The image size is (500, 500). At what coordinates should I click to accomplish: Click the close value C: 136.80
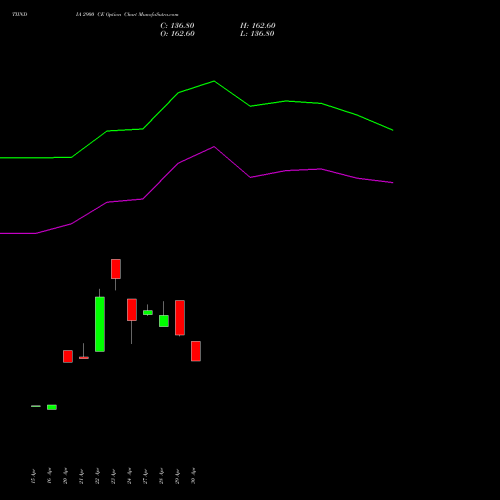click(177, 26)
